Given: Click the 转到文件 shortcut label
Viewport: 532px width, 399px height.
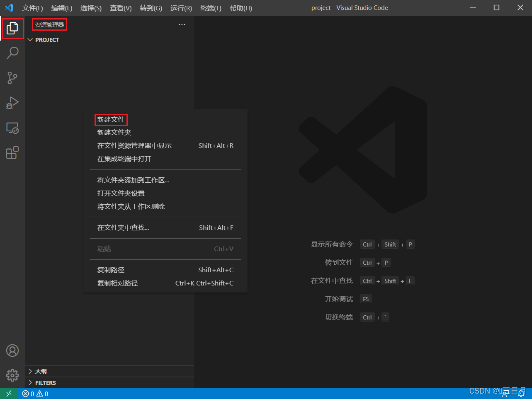Looking at the screenshot, I should (339, 263).
